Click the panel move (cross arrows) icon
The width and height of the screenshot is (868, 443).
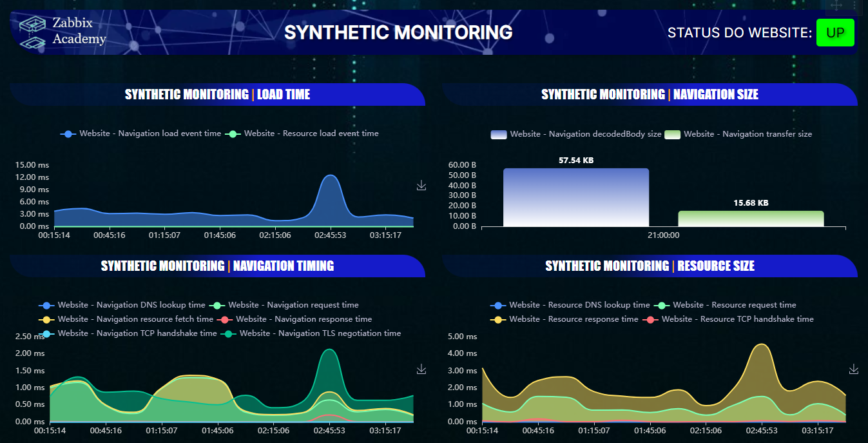tap(836, 5)
